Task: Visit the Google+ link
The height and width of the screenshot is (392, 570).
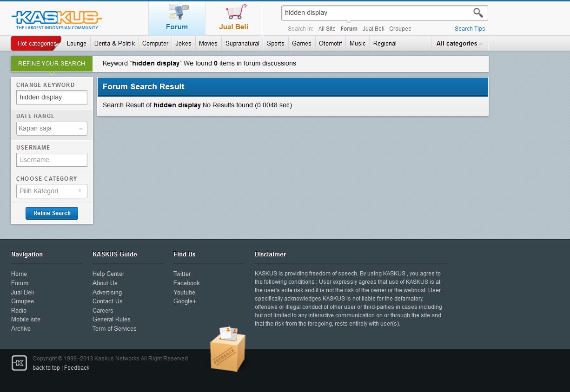Action: coord(185,301)
